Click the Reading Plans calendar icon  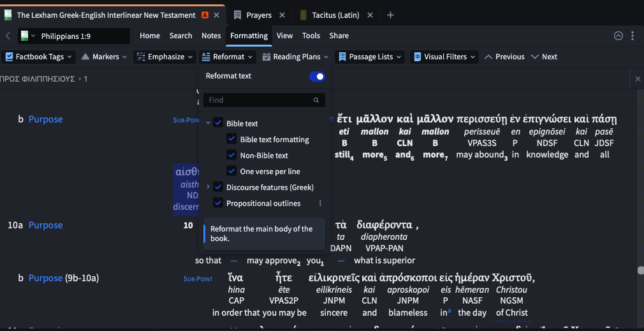[267, 57]
